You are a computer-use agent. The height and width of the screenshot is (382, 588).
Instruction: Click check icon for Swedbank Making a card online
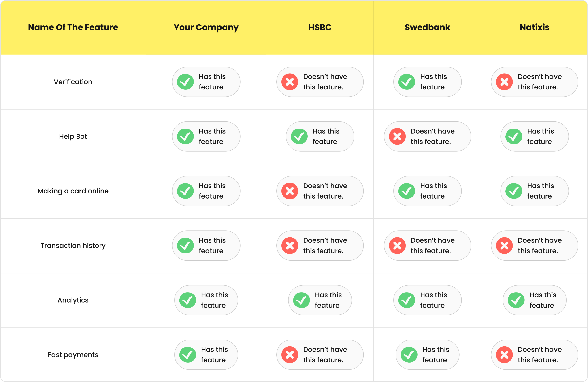click(x=407, y=191)
